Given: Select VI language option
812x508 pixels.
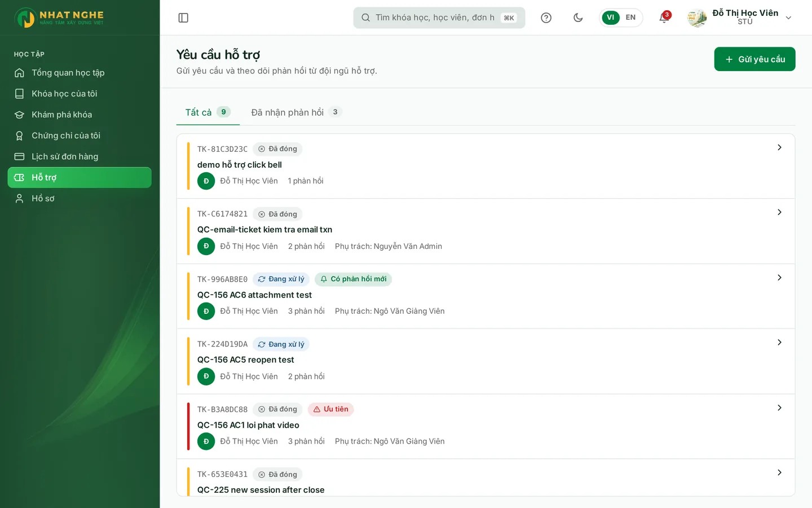Looking at the screenshot, I should (611, 17).
